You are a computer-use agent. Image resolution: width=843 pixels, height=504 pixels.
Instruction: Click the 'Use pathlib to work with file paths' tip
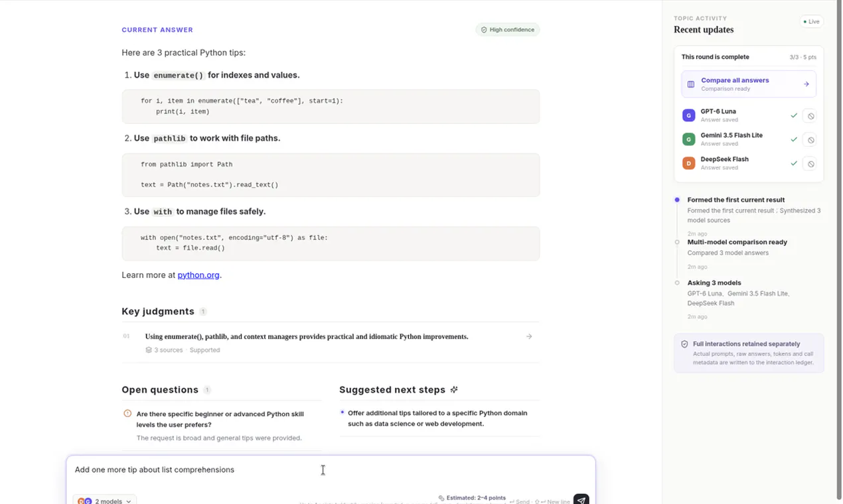[207, 139]
